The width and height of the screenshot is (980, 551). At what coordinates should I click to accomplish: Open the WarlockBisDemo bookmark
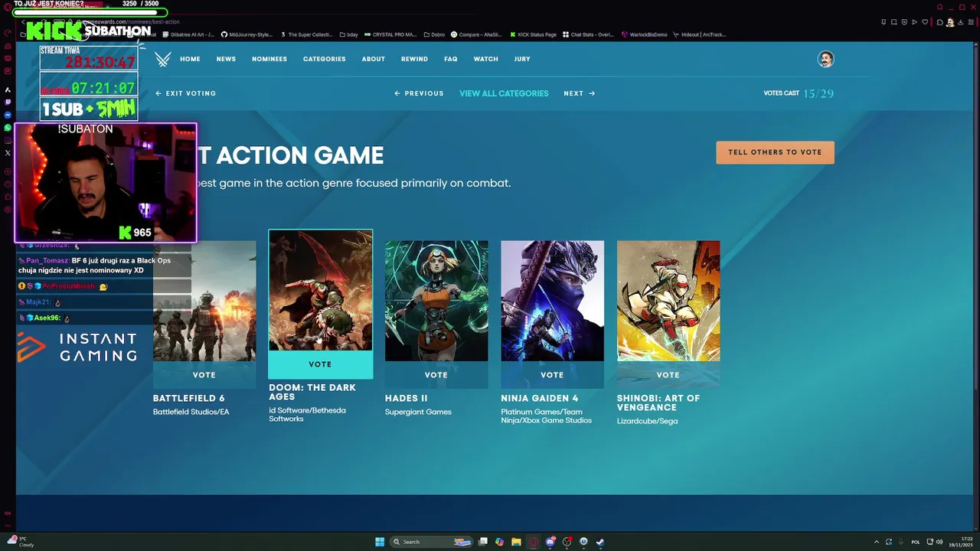tap(645, 34)
